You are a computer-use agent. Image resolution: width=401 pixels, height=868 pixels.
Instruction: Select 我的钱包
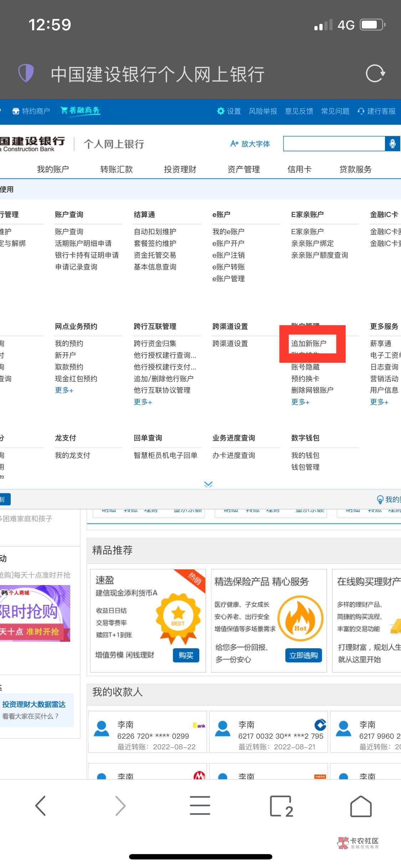[305, 455]
